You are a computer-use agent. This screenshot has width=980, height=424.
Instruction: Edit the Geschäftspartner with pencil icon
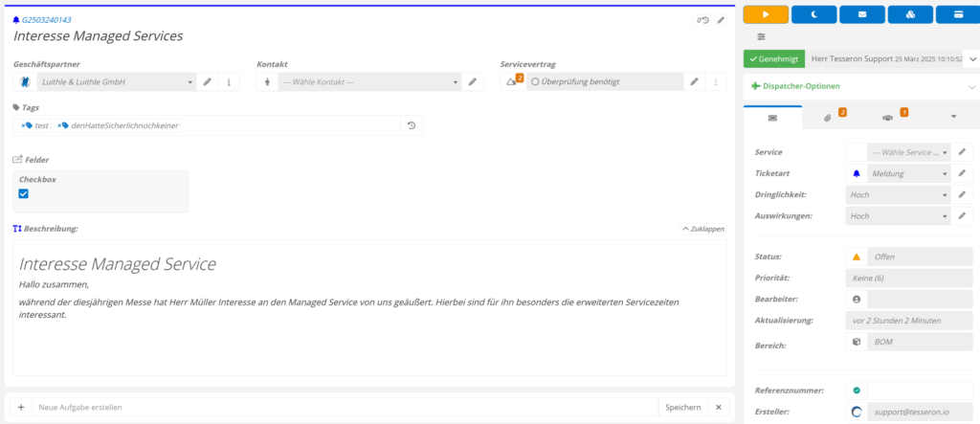click(x=208, y=82)
